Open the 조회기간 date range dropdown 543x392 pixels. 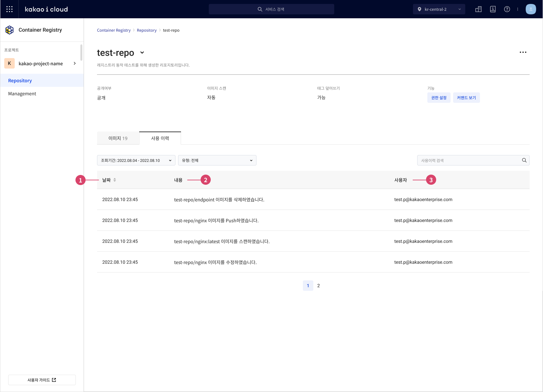136,160
